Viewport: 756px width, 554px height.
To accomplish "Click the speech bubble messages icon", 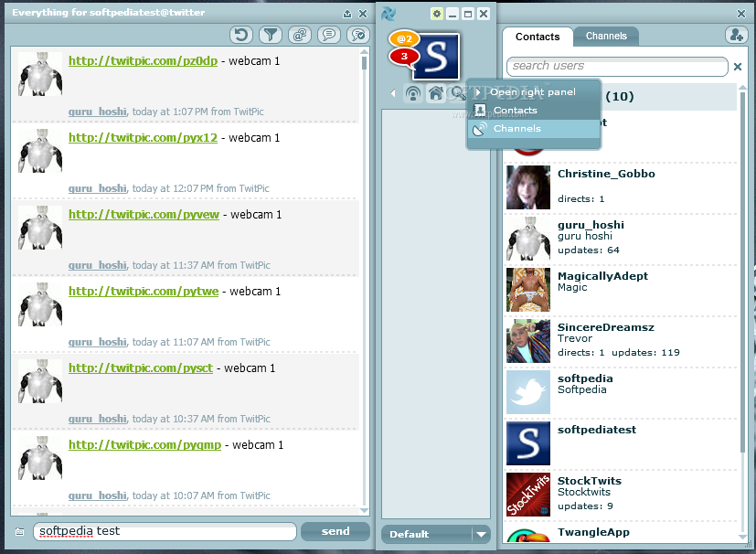I will coord(329,35).
